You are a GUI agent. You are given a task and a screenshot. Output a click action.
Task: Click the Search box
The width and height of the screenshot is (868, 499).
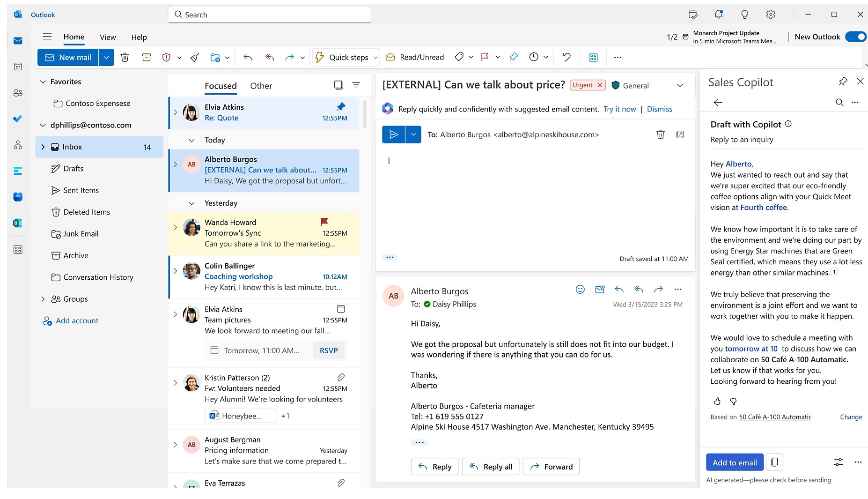270,15
